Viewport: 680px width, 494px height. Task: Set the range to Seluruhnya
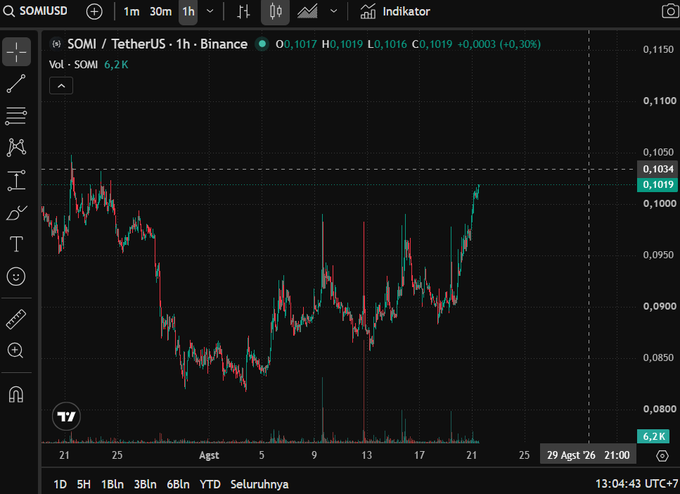(x=259, y=484)
